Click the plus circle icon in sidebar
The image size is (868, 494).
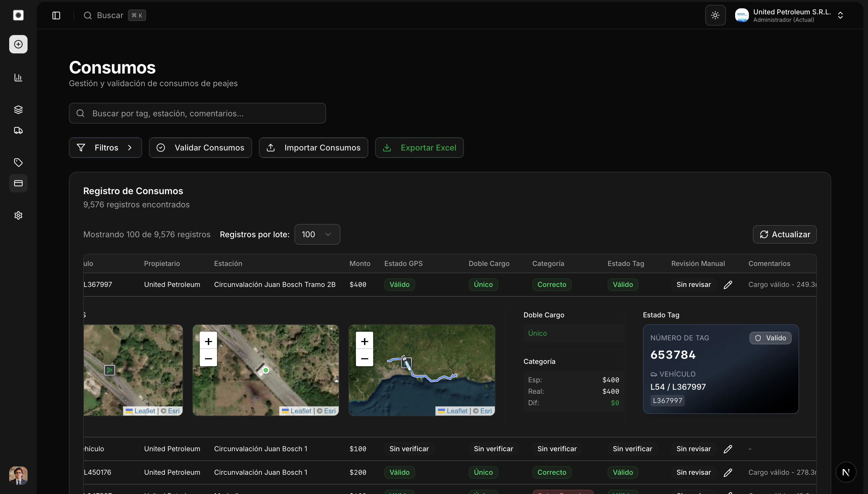(x=18, y=44)
